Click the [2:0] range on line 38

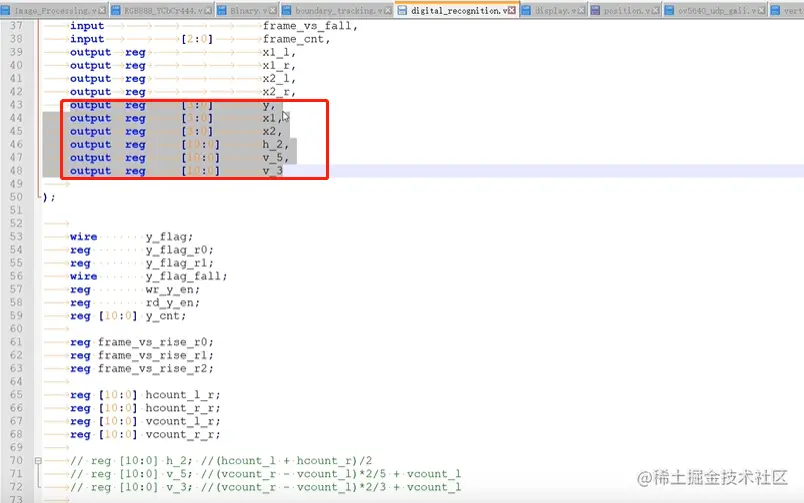[197, 39]
